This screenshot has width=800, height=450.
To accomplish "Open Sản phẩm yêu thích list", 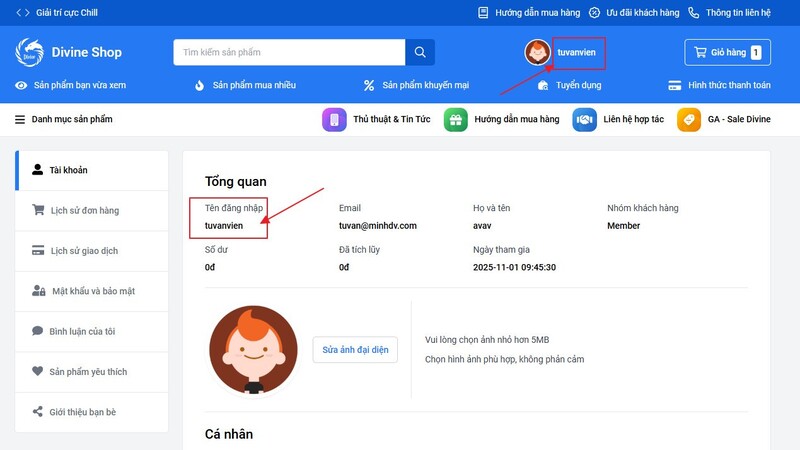I will tap(92, 372).
